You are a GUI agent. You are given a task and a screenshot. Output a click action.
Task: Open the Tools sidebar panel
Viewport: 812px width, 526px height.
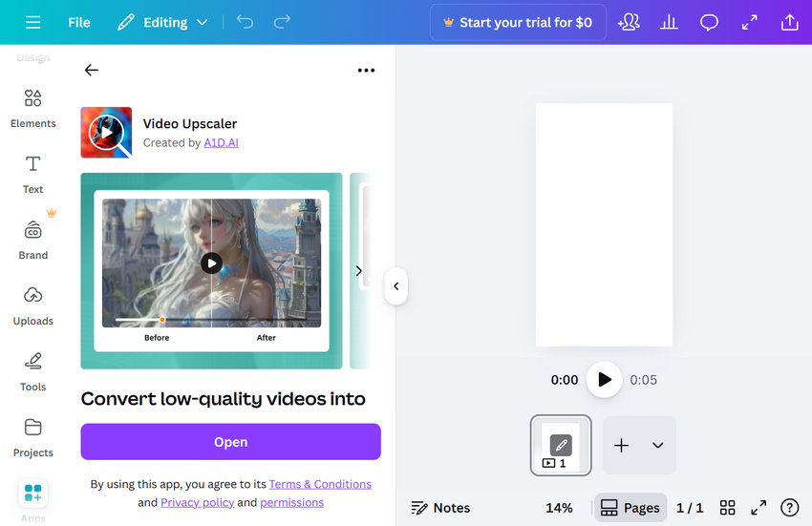(33, 371)
